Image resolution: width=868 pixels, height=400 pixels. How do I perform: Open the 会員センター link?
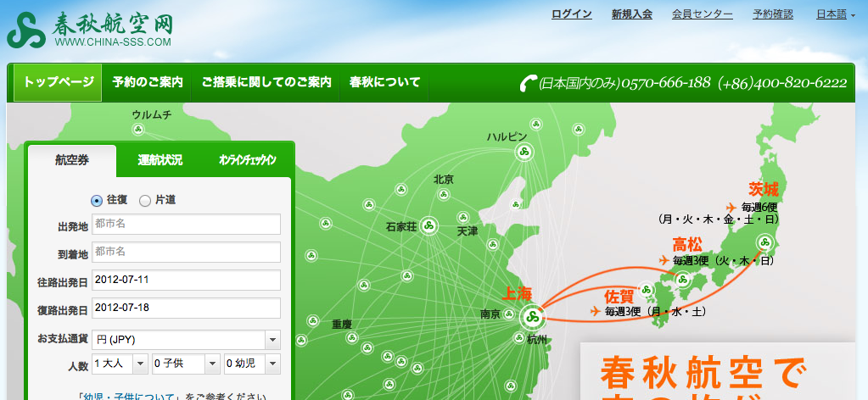[703, 14]
